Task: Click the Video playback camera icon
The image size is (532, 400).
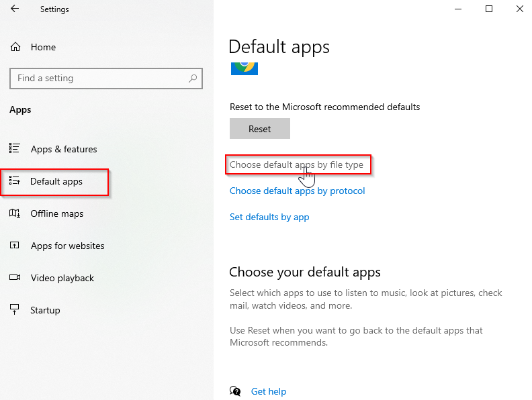Action: (15, 278)
